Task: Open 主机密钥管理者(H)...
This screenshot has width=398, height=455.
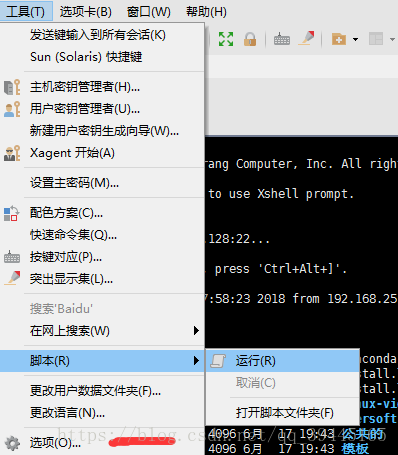Action: (x=102, y=87)
